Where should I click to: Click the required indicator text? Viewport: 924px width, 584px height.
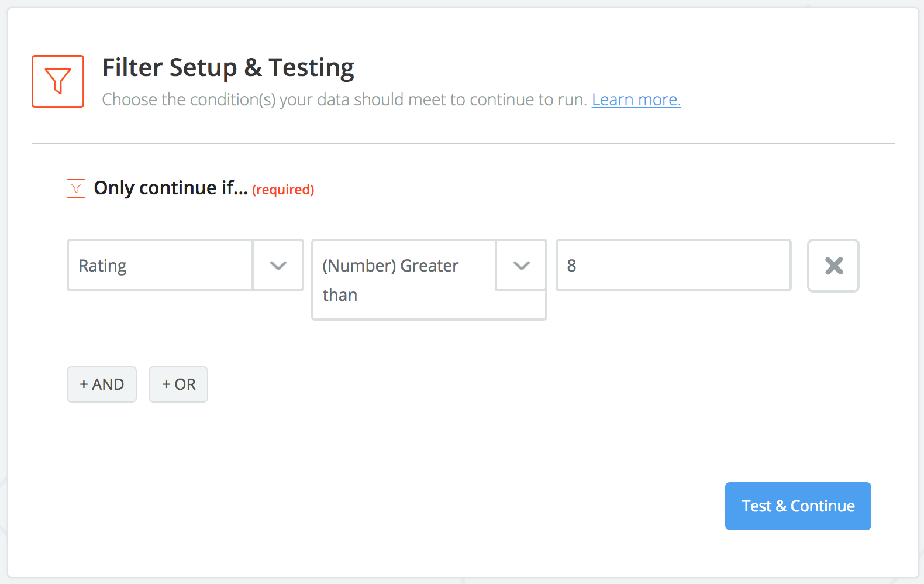click(x=283, y=190)
